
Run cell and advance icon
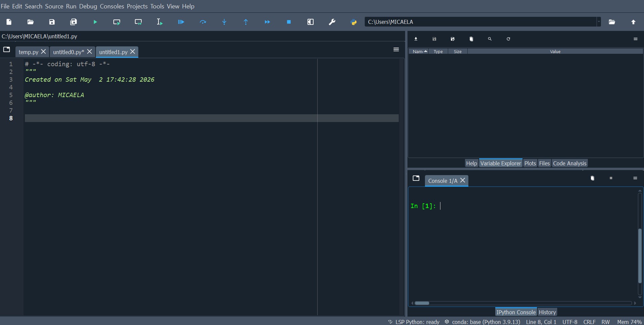(x=138, y=22)
